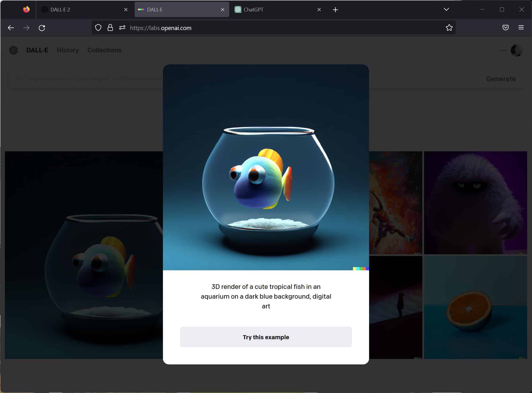Click the Try this example button

(x=266, y=337)
